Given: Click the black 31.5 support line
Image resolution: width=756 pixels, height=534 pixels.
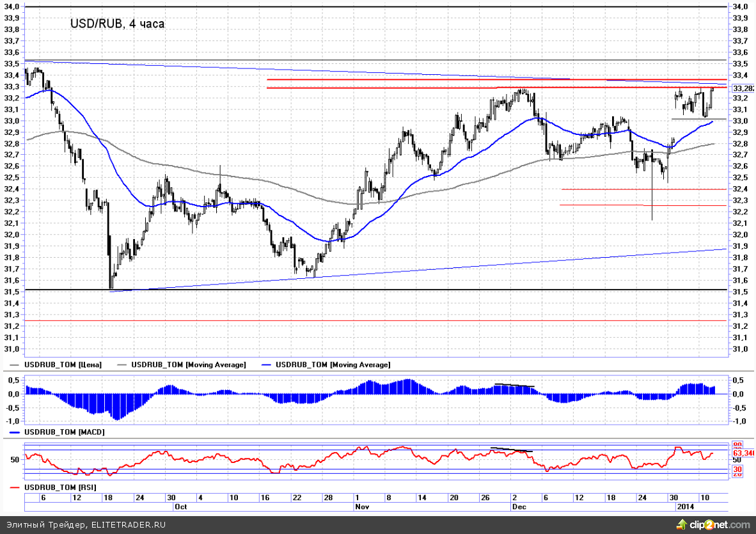Looking at the screenshot, I should tap(384, 290).
